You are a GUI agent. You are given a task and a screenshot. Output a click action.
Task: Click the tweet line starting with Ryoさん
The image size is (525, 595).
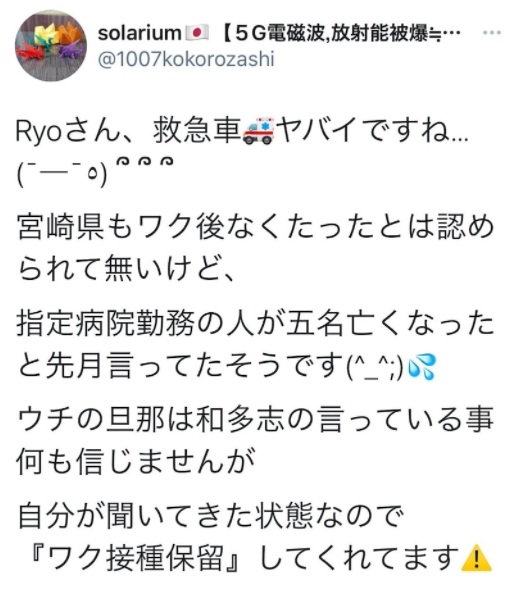tap(242, 131)
